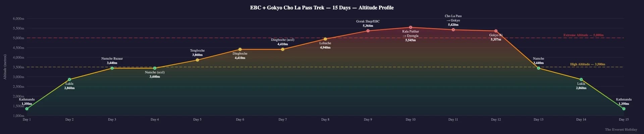644x134 pixels.
Task: Click the chart title about the 15-day trek
Action: pos(322,8)
